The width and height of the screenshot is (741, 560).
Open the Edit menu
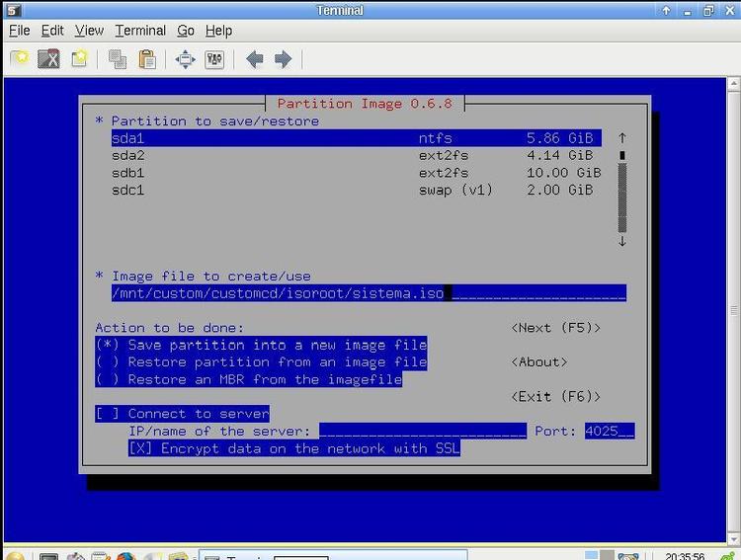(52, 31)
